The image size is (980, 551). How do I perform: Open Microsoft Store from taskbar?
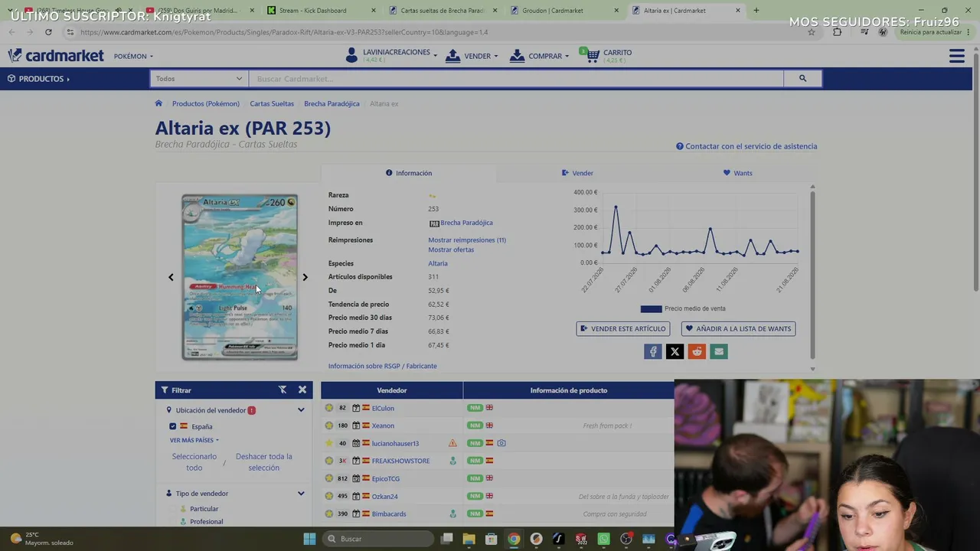[492, 539]
